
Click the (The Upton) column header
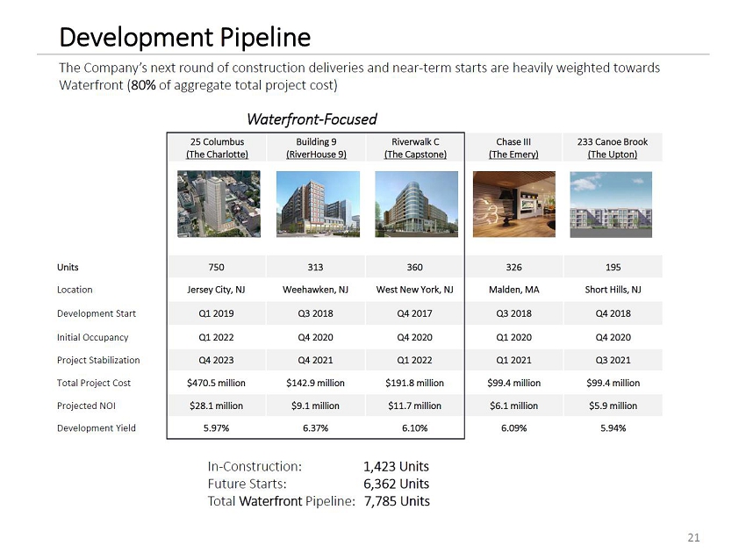612,154
